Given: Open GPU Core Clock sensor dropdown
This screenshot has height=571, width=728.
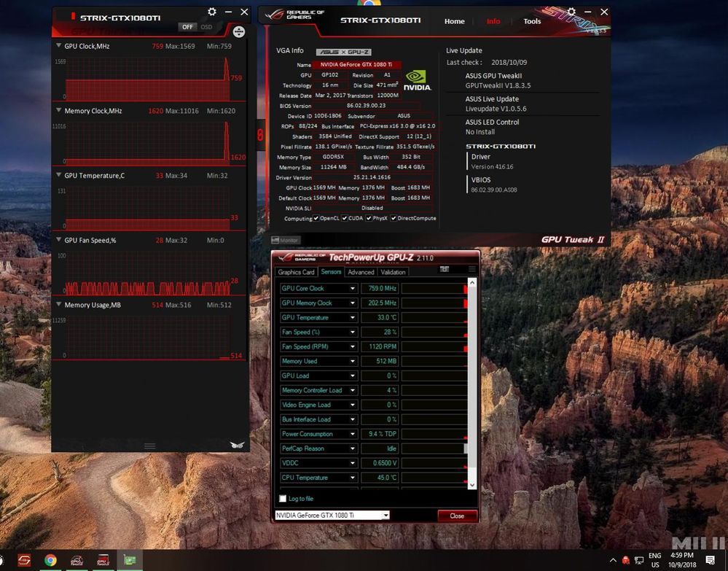Looking at the screenshot, I should click(x=353, y=289).
